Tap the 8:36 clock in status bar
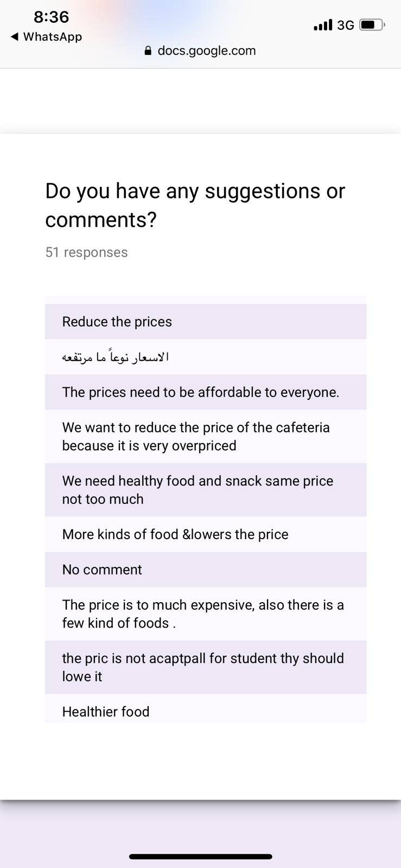The image size is (401, 868). [52, 17]
